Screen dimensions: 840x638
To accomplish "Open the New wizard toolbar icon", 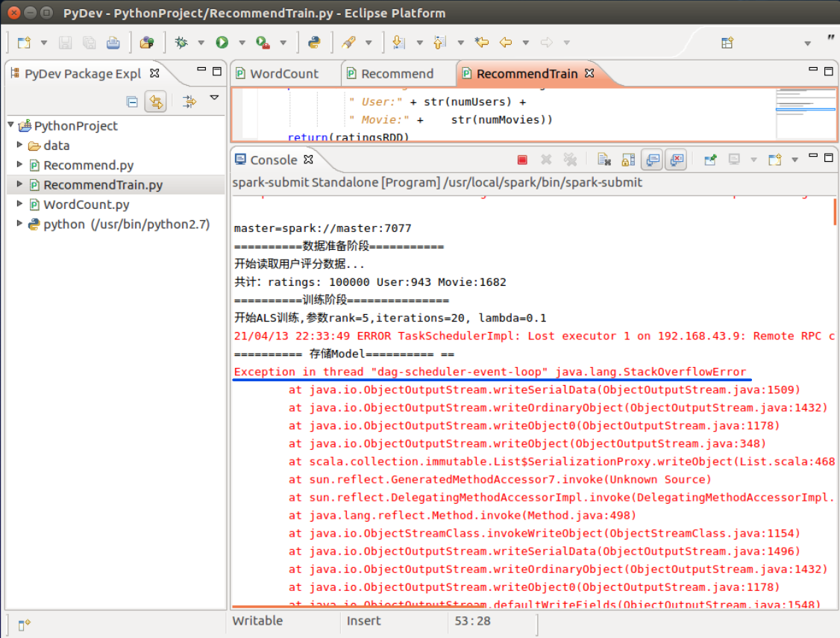I will pyautogui.click(x=24, y=43).
